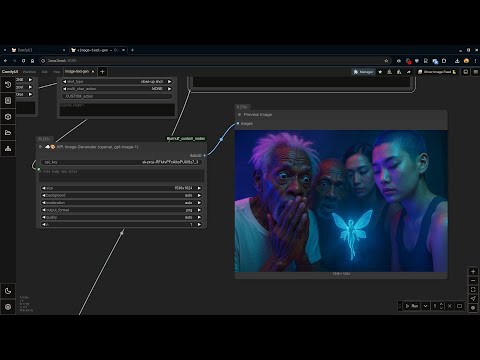This screenshot has height=360, width=480.
Task: Click the Run button
Action: pyautogui.click(x=412, y=306)
